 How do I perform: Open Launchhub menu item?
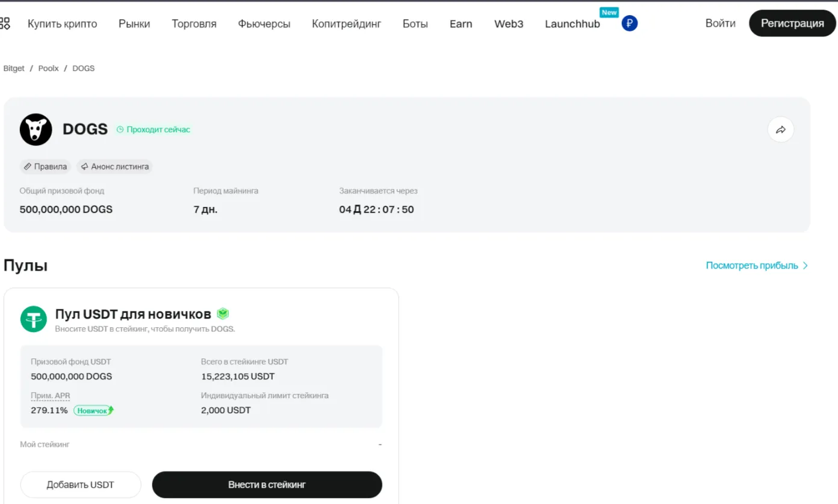(572, 24)
